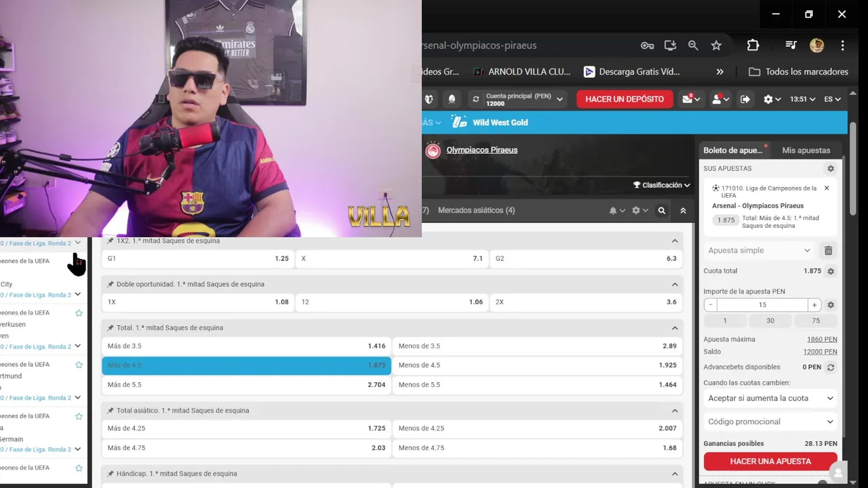Favorite the match with verkusen star
The width and height of the screenshot is (868, 488).
coord(79,313)
